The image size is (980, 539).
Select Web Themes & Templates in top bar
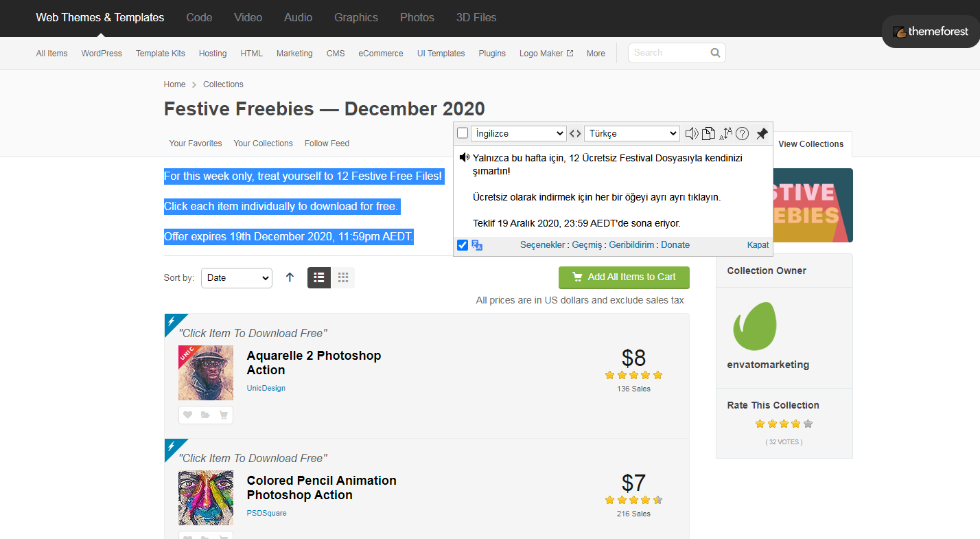pyautogui.click(x=100, y=17)
